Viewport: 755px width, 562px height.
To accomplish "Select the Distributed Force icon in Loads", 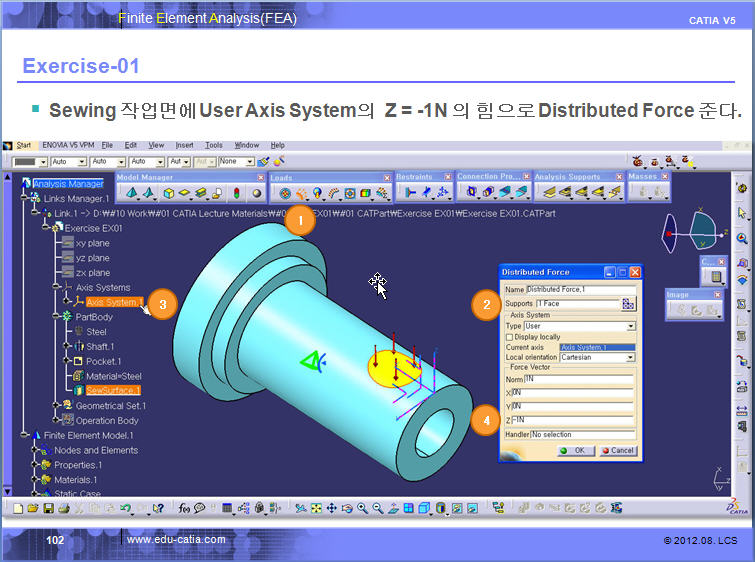I will tap(301, 194).
